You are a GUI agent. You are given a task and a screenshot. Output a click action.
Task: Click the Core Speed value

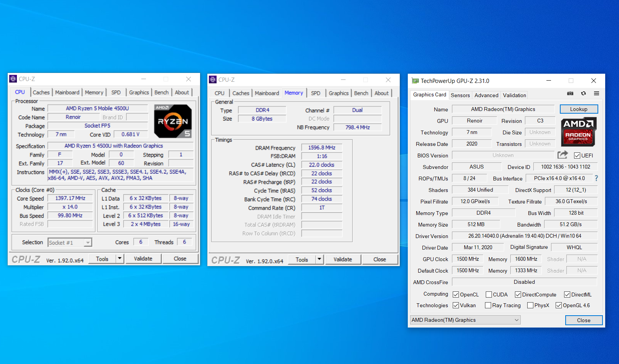pos(70,198)
